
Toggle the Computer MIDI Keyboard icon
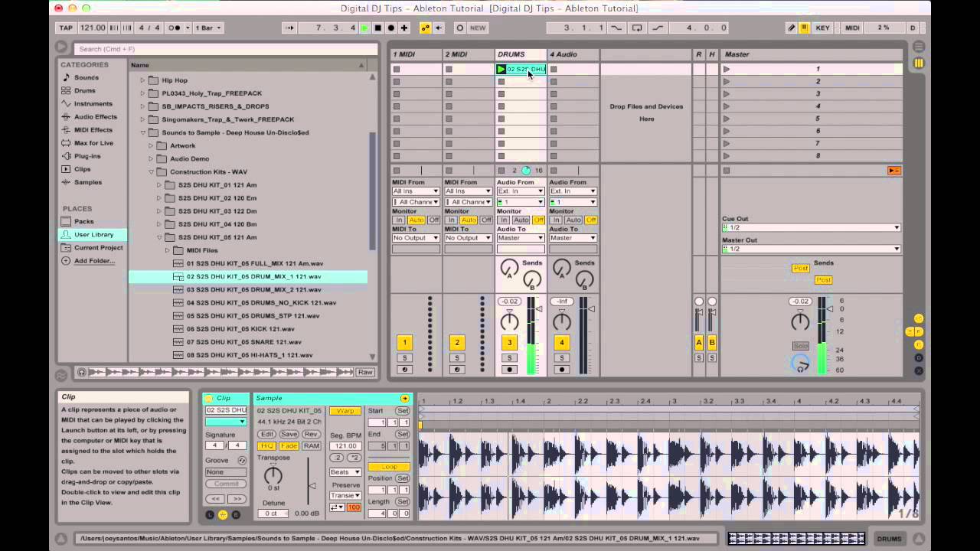pyautogui.click(x=804, y=28)
